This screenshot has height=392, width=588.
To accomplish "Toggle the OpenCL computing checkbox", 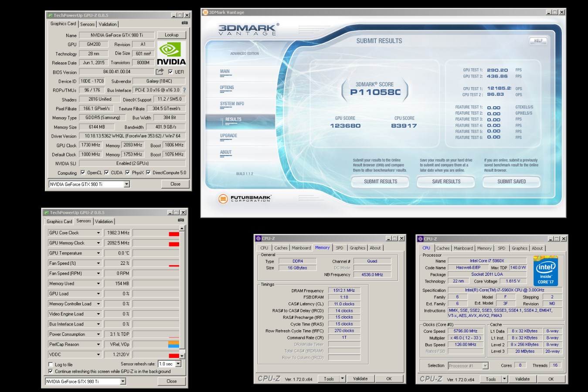I will click(x=83, y=172).
